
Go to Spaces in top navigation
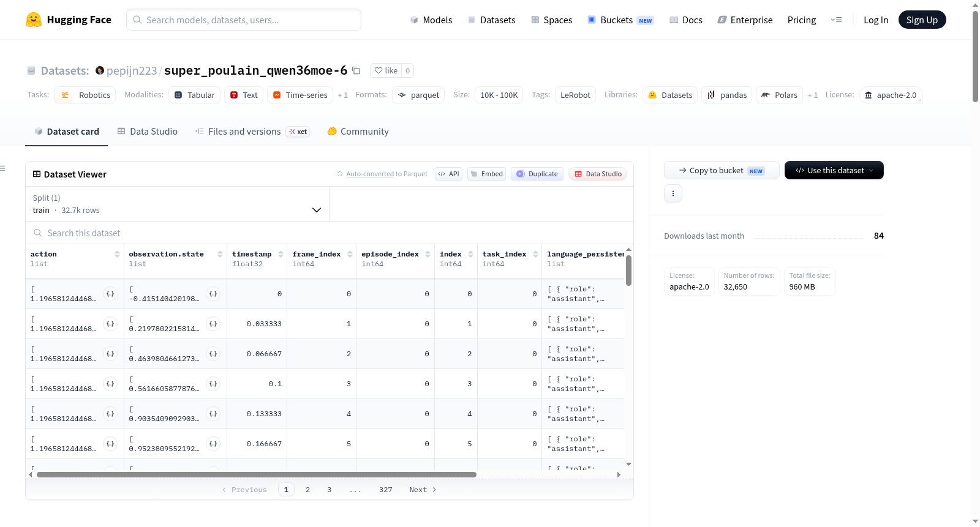(x=552, y=20)
